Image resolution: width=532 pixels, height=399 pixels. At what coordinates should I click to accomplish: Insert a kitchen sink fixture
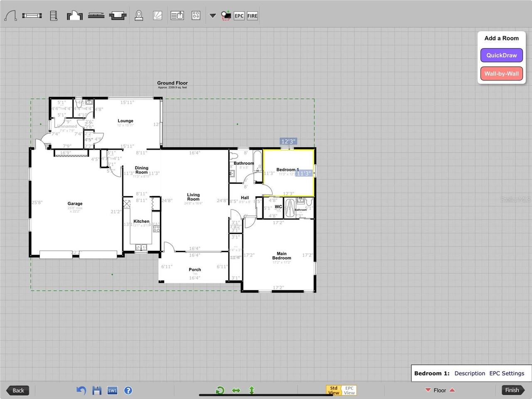177,16
